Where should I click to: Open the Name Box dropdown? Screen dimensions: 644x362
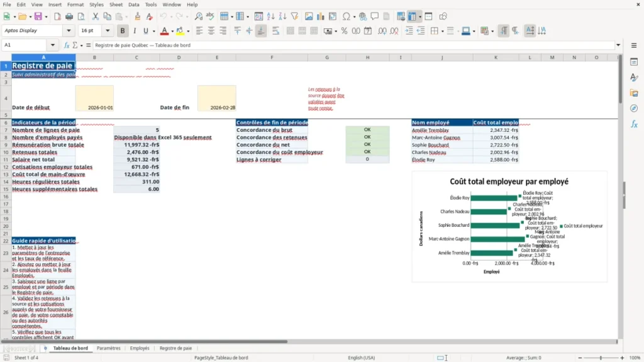click(53, 45)
